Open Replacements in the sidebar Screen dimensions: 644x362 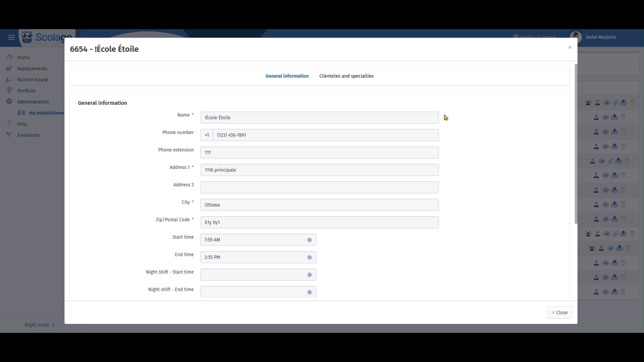point(32,69)
